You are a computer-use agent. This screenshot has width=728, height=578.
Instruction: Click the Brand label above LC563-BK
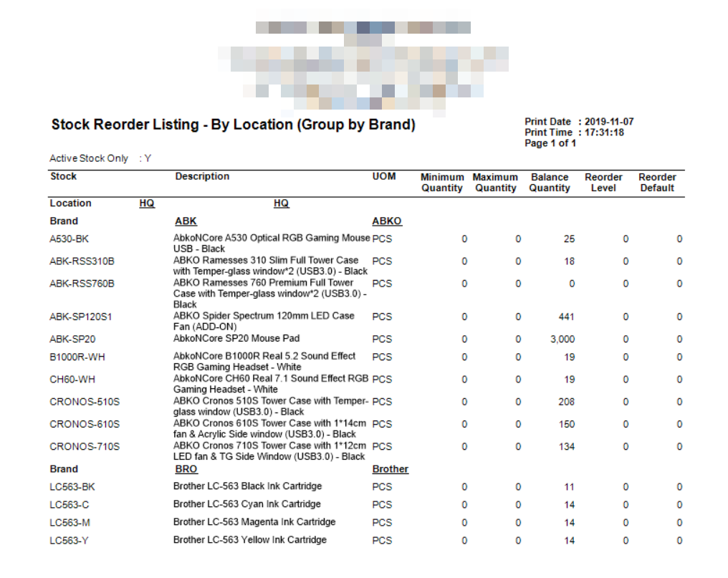64,469
